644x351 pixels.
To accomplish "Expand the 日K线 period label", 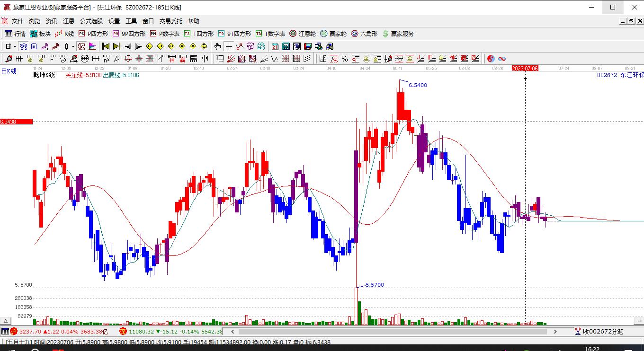I will [x=9, y=71].
